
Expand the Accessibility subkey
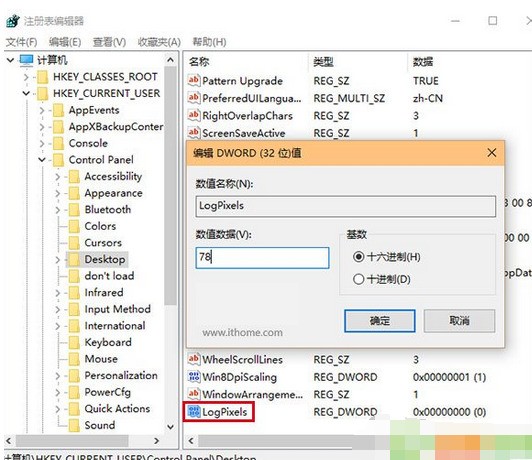click(x=57, y=176)
